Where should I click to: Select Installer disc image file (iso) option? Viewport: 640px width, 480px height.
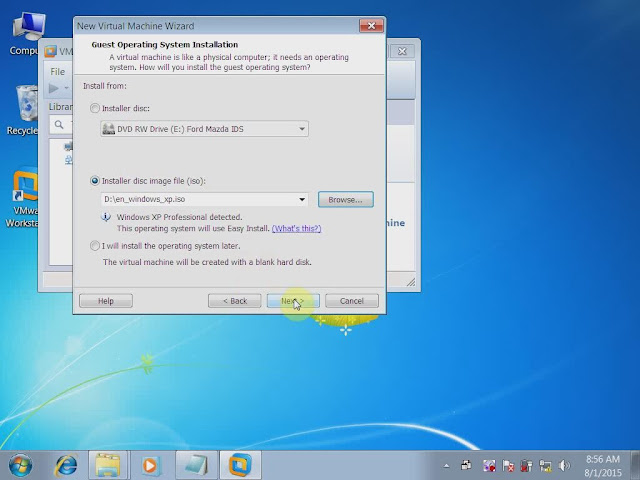point(95,180)
